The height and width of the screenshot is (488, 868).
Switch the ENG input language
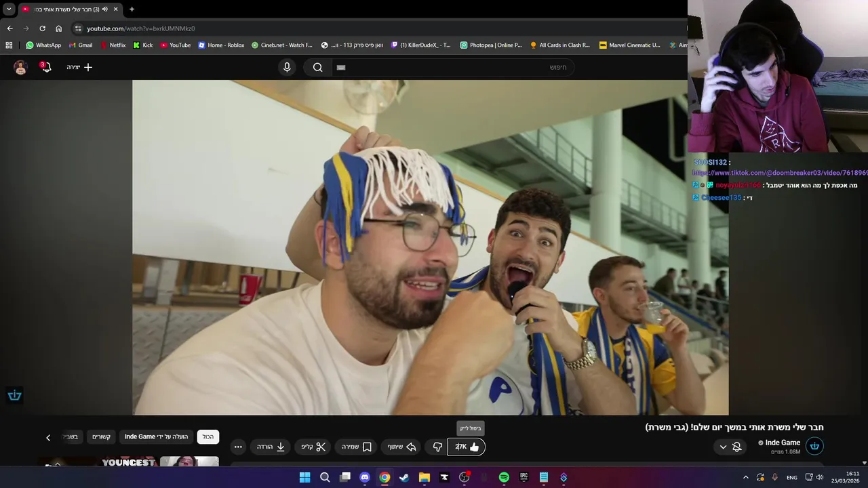pos(792,477)
